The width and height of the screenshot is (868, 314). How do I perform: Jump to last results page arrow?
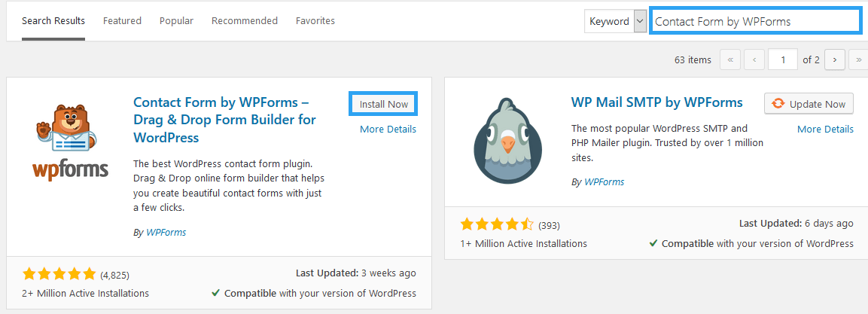tap(858, 59)
